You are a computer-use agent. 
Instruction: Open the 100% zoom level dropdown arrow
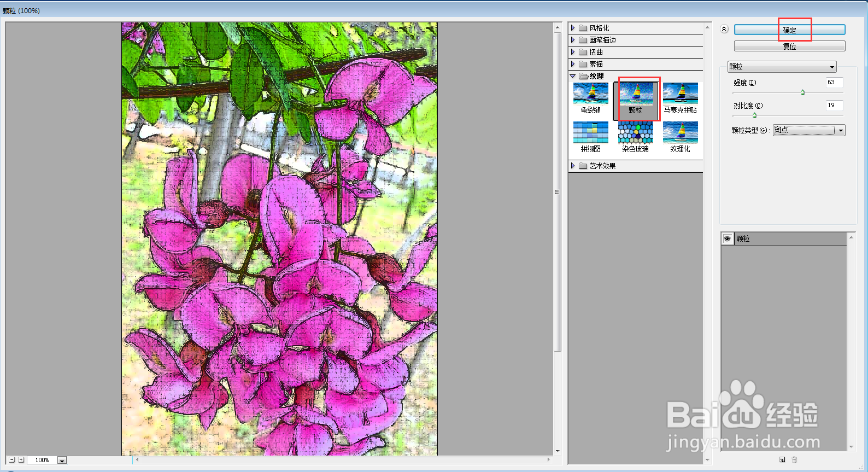(62, 461)
